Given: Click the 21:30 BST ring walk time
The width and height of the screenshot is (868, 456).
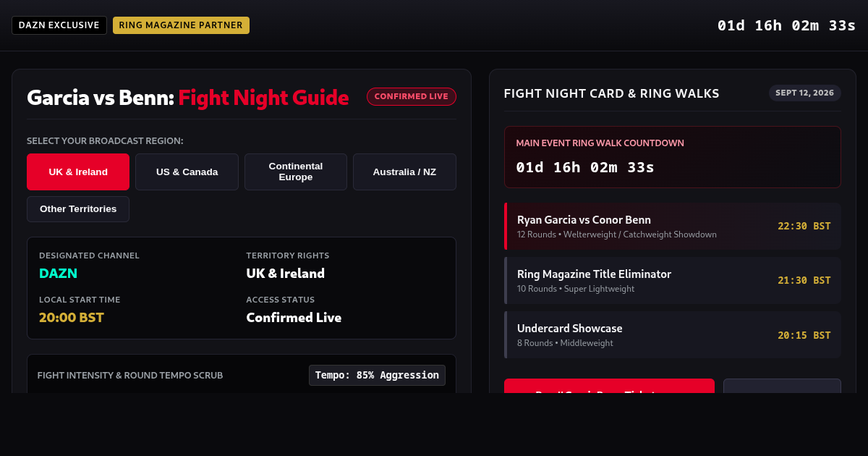Looking at the screenshot, I should click(x=804, y=280).
